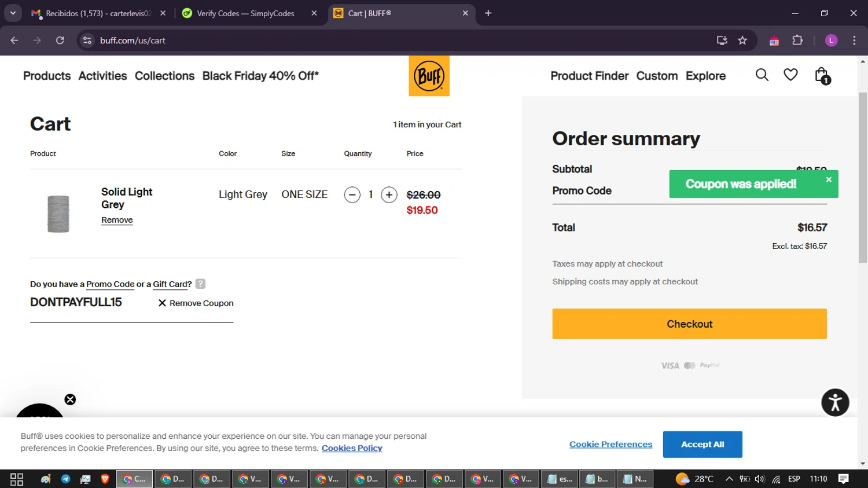
Task: Click the Solid Light Grey product thumbnail
Action: tap(58, 214)
